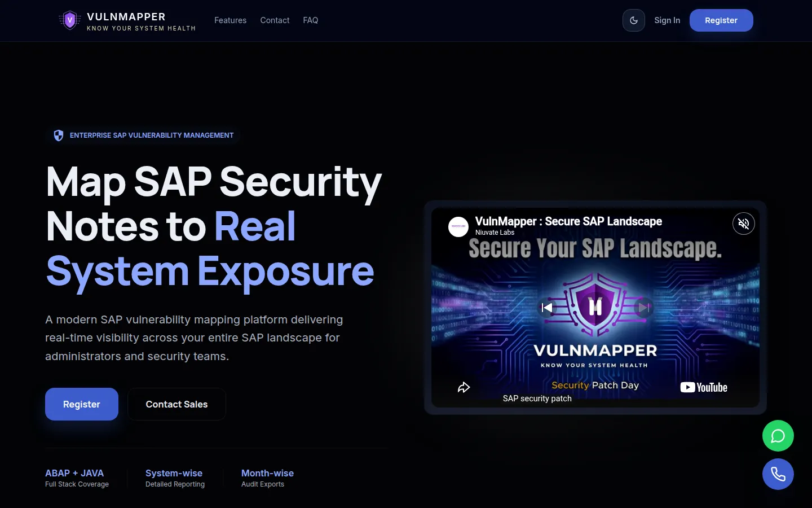
Task: Open video title 'VulnMapper : Secure SAP Landscape'
Action: (568, 221)
